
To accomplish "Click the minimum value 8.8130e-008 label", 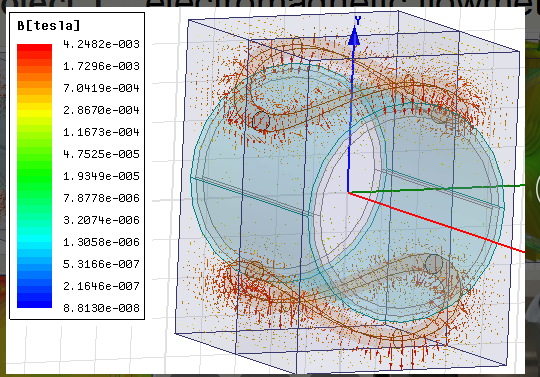I will [101, 308].
